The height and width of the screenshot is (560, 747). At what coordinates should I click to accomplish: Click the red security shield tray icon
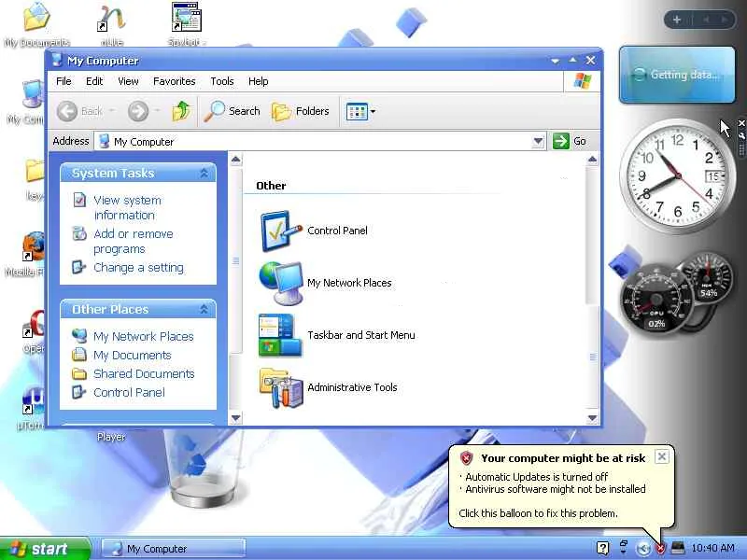click(660, 549)
